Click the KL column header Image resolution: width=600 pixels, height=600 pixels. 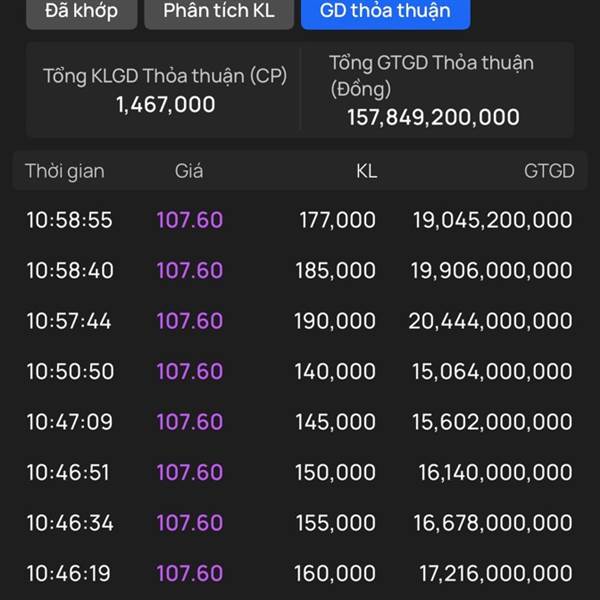pyautogui.click(x=366, y=171)
